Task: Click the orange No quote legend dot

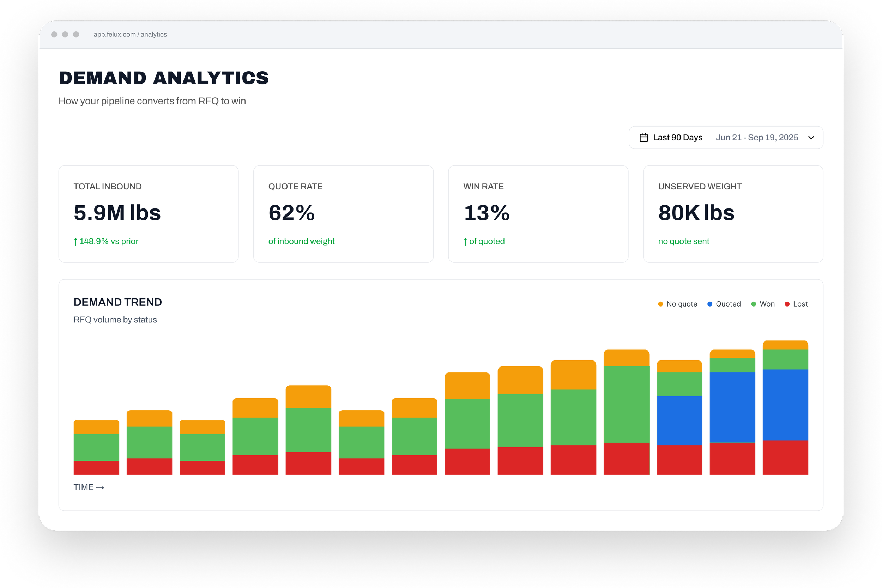Action: pos(660,304)
